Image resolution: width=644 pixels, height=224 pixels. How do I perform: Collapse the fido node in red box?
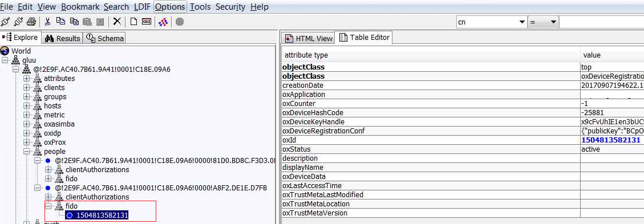pos(48,206)
